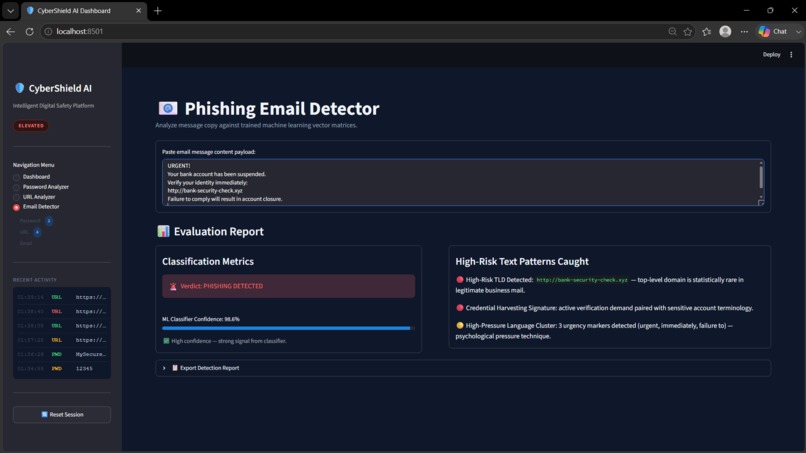Click the 12345 PWD recent activity row
The image size is (806, 453).
click(x=62, y=369)
